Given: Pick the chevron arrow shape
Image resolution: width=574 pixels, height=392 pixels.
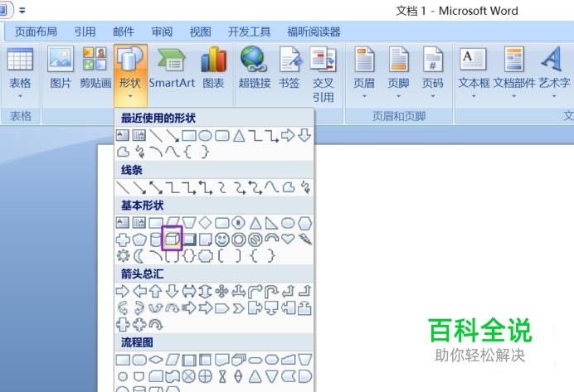Looking at the screenshot, I should pos(238,308).
